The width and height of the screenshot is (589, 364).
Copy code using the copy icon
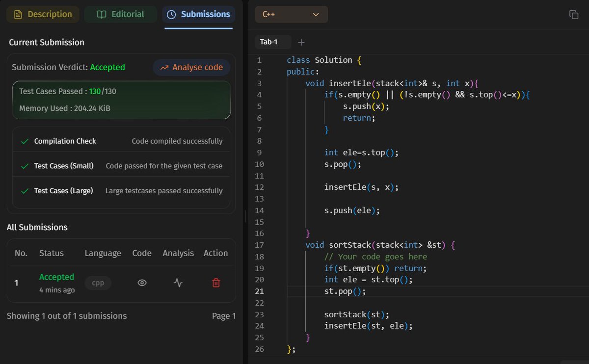[x=574, y=14]
